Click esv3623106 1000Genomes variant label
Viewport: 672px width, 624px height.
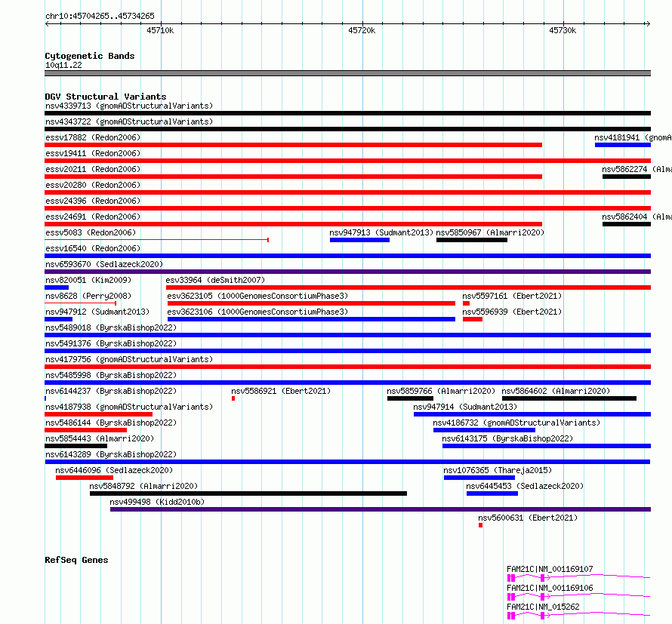(257, 312)
